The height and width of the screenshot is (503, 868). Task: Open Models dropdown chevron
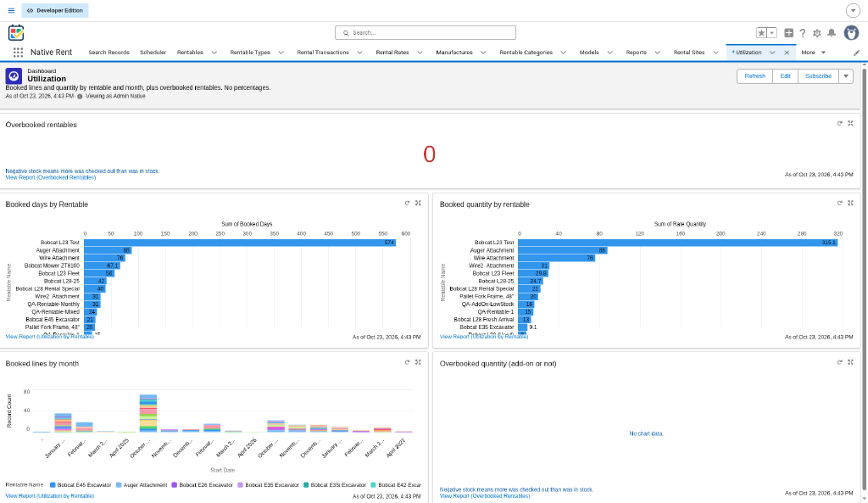click(x=609, y=53)
